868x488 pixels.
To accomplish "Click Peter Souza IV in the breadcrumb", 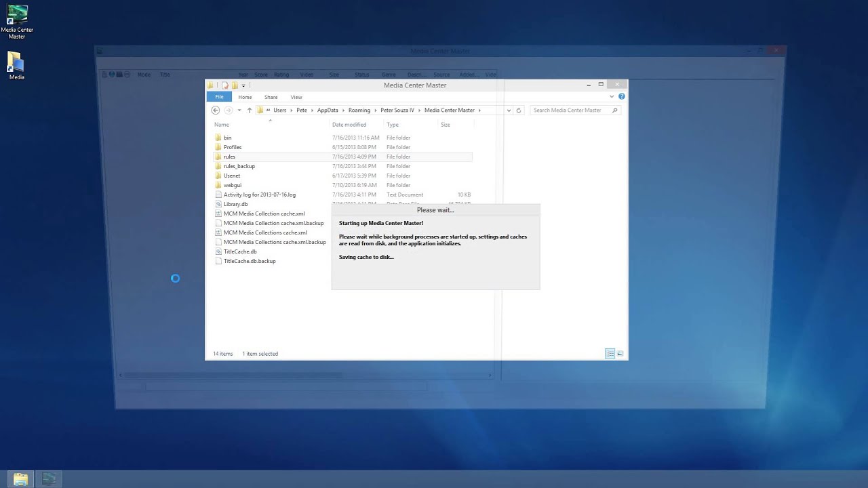I will tap(397, 110).
